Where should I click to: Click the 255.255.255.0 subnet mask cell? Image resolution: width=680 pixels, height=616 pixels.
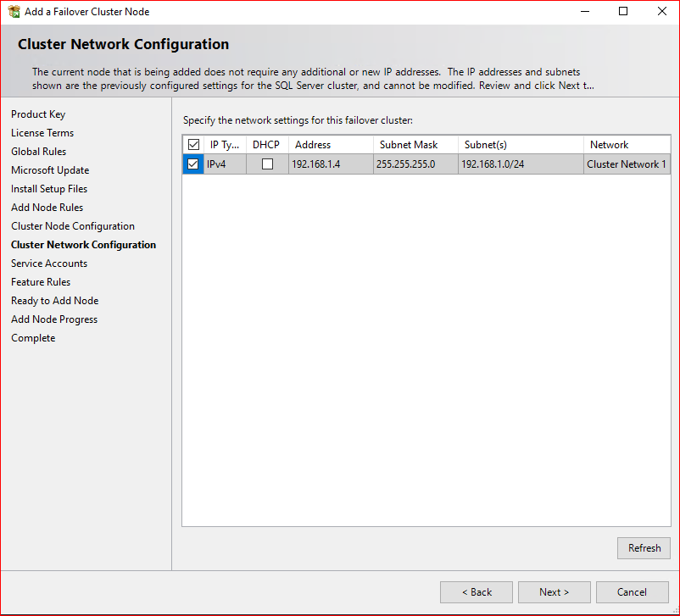415,164
